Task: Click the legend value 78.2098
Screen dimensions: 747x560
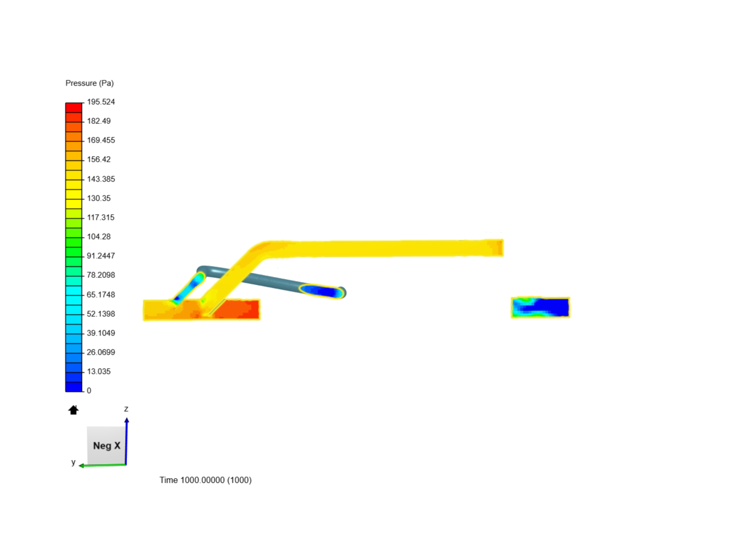Action: 101,275
